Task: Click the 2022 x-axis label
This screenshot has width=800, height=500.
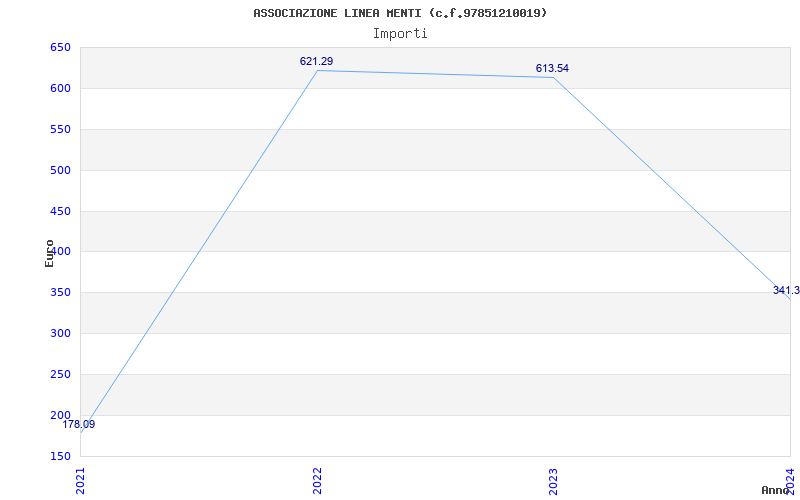Action: [317, 481]
